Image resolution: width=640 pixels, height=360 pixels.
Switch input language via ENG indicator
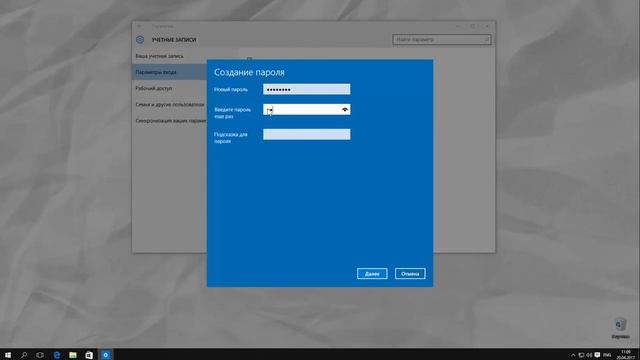[607, 355]
